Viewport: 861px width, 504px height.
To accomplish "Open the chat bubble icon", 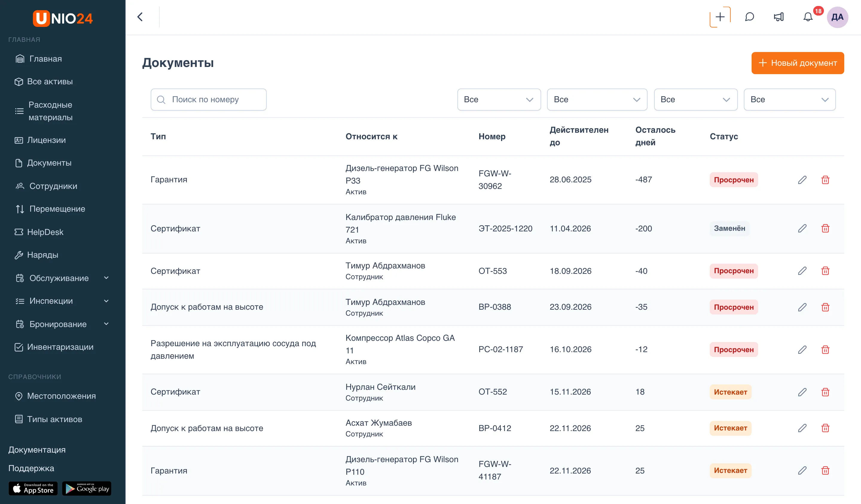I will click(749, 17).
